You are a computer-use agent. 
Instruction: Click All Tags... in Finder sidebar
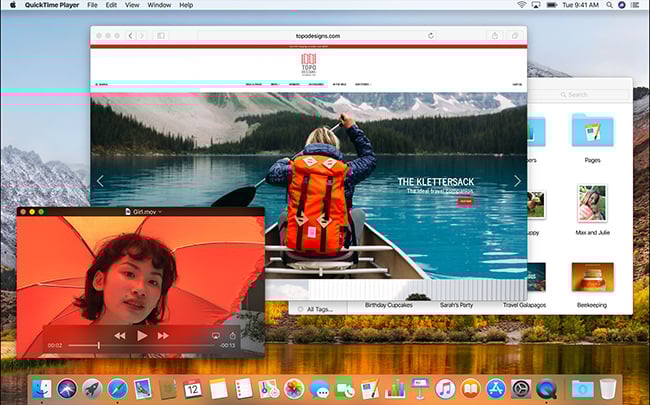click(x=320, y=309)
